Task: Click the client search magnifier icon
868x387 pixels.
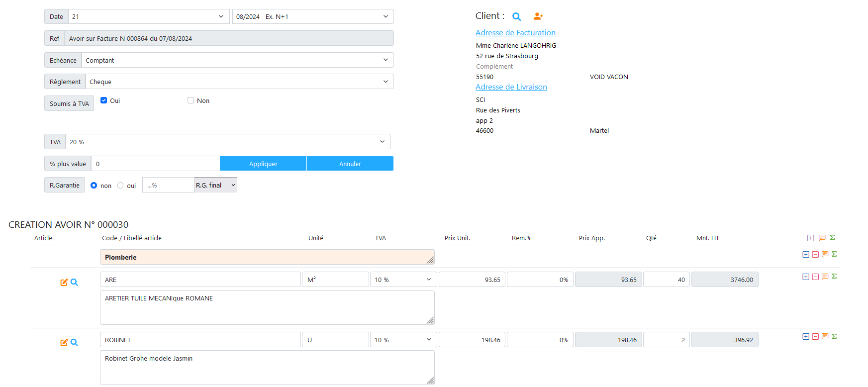Action: [517, 16]
